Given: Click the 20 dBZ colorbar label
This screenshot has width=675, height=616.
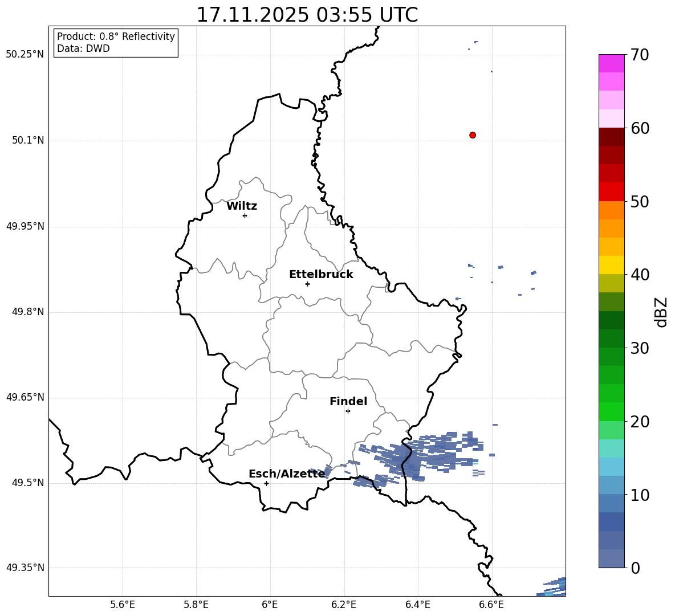Looking at the screenshot, I should click(x=640, y=422).
